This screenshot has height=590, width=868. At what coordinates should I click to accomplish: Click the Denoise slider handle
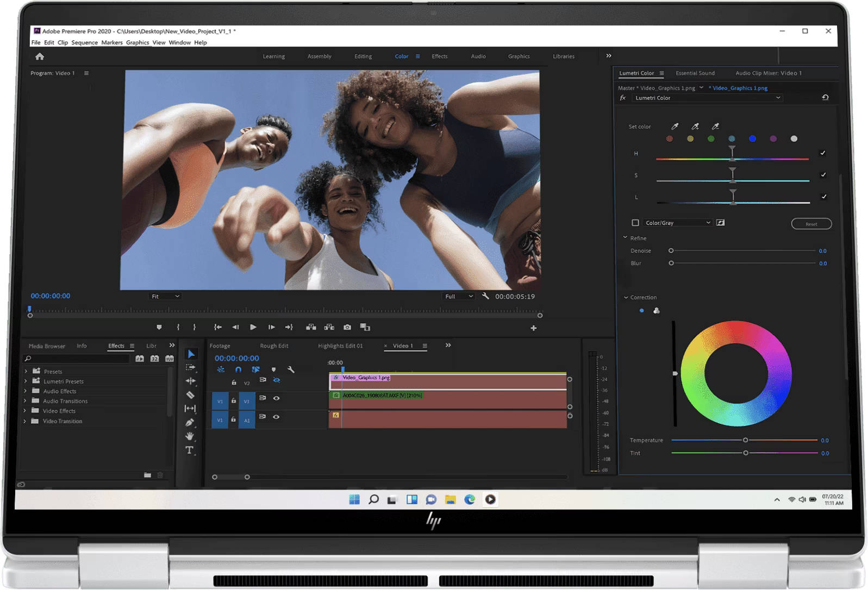click(x=671, y=250)
